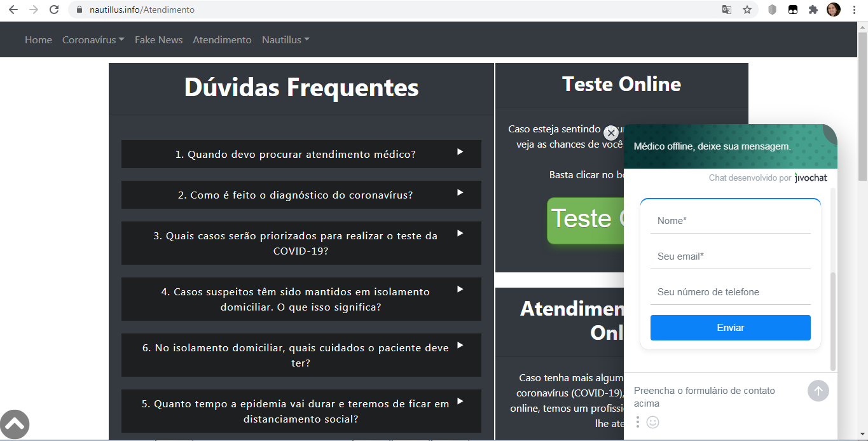Bookmark this page with the star icon
Viewport: 868px width, 441px height.
tap(747, 10)
